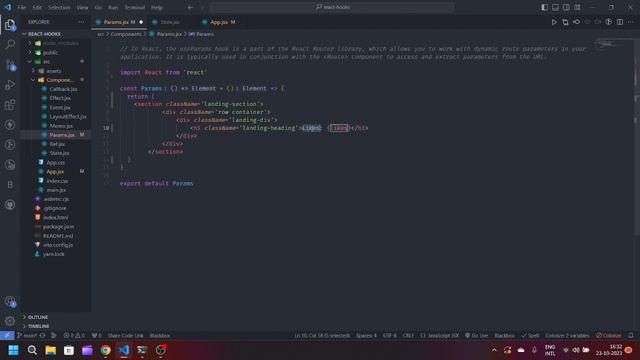Change the UTF-8 encoding selector
This screenshot has height=360, width=640.
coord(389,336)
